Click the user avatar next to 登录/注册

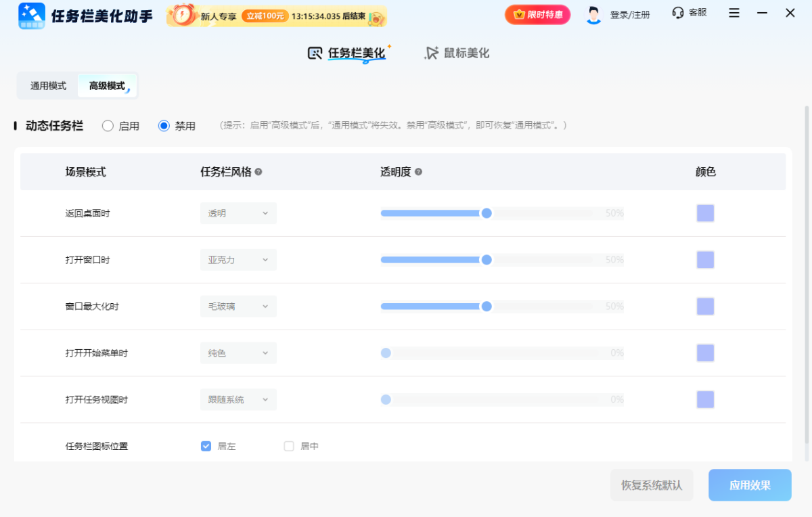593,14
